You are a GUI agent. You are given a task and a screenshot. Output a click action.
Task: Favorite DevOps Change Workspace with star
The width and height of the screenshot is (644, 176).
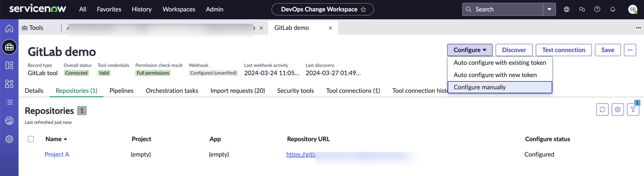click(363, 9)
